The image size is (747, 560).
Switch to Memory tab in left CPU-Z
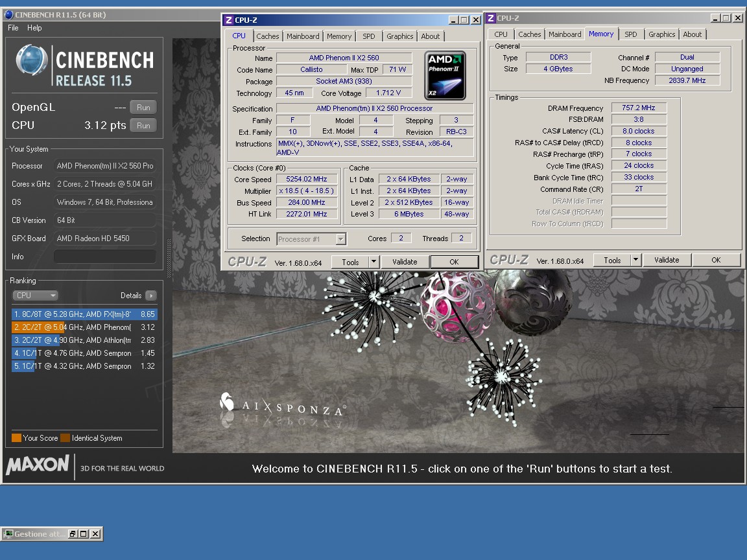click(338, 36)
